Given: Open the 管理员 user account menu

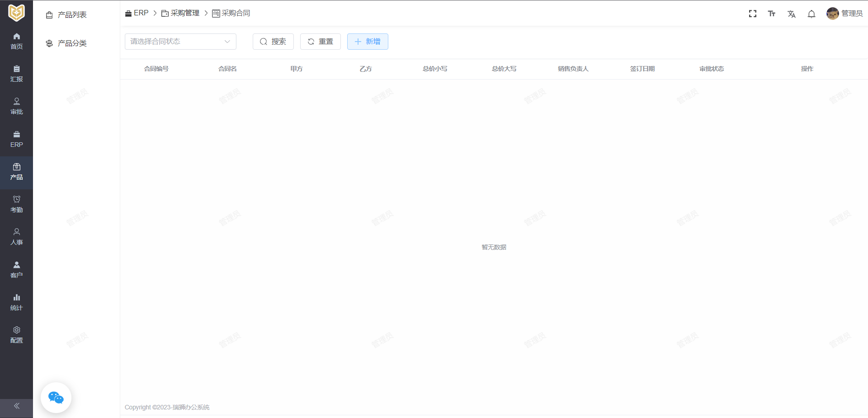Looking at the screenshot, I should click(844, 14).
